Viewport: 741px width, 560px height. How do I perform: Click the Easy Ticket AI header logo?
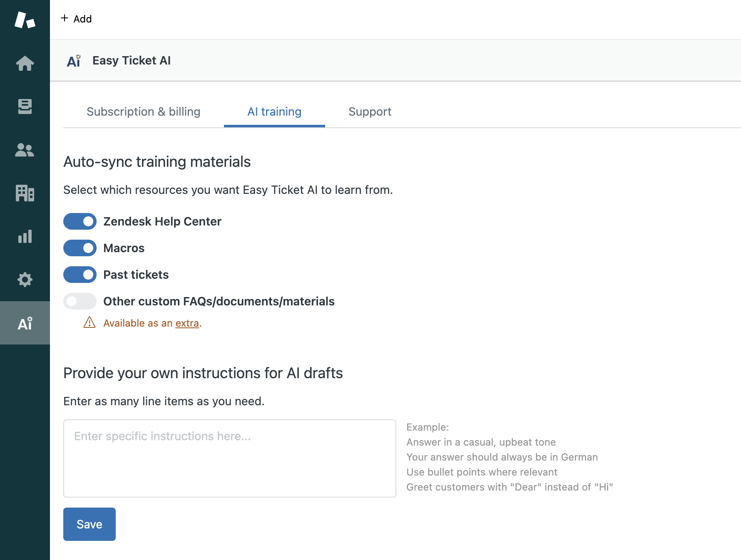pos(74,61)
